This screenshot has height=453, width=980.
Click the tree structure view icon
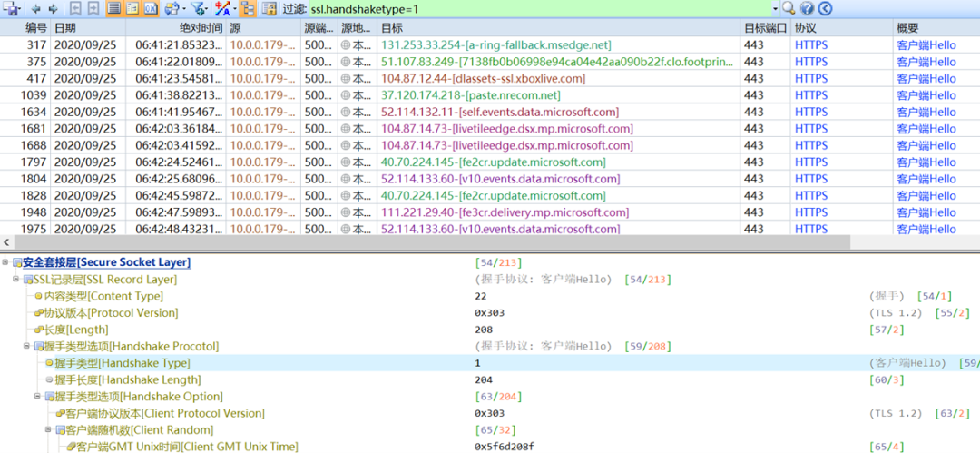(247, 9)
